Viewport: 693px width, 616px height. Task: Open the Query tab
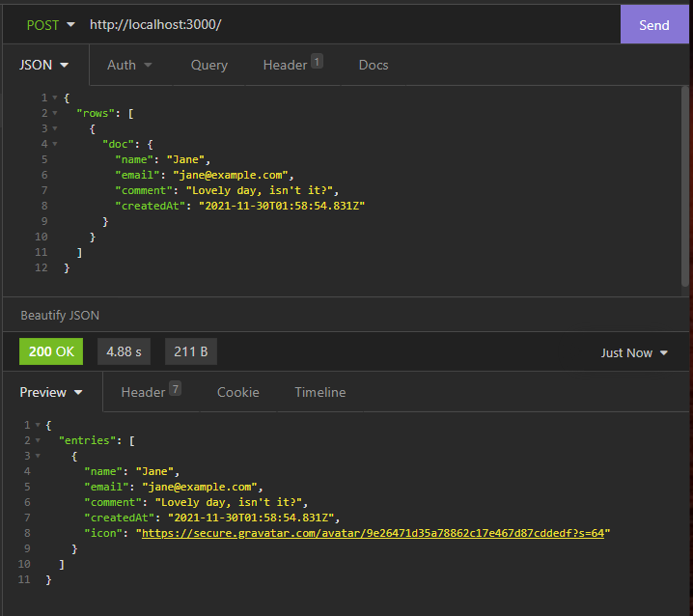[x=209, y=66]
